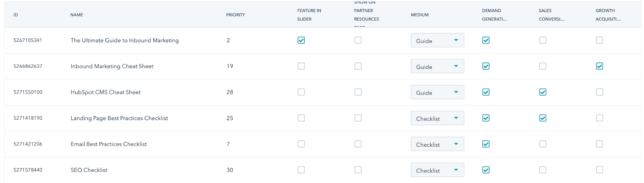Select the Inbound Marketing Cheat Sheet name
The image size is (644, 183).
(112, 66)
